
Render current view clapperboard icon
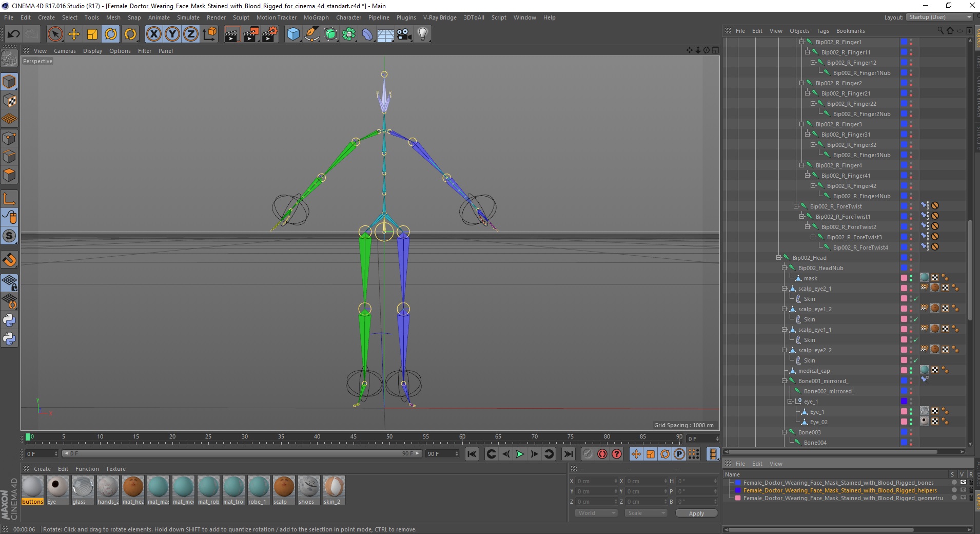pyautogui.click(x=232, y=34)
